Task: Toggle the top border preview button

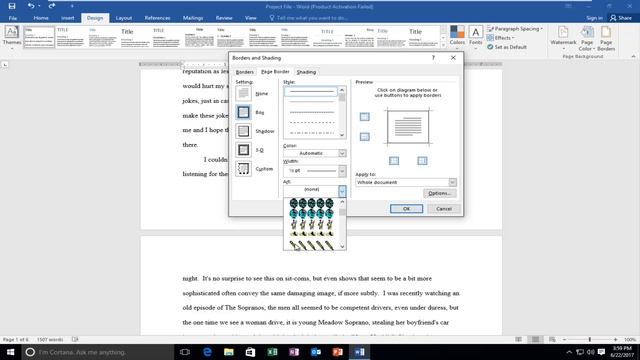Action: tap(364, 117)
